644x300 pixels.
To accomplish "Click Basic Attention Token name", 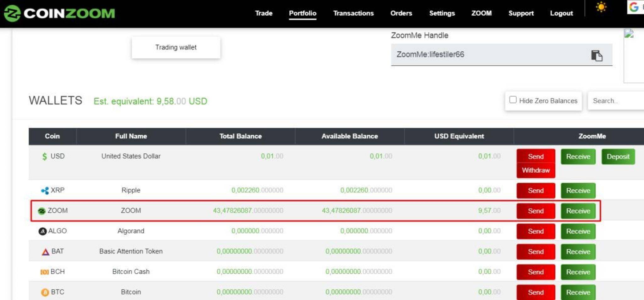I will pyautogui.click(x=131, y=252).
